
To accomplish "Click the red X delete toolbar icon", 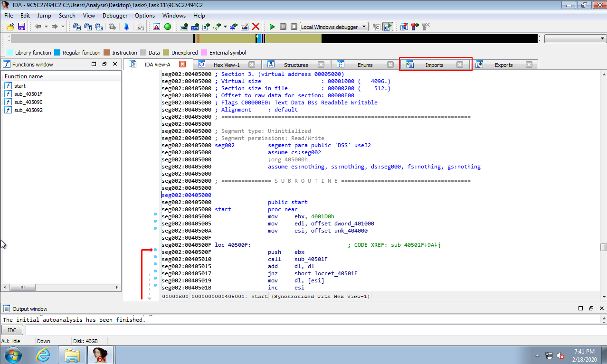I will click(256, 27).
